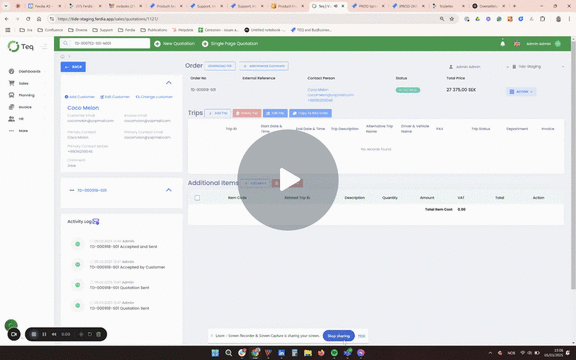The image size is (576, 360).
Task: Collapse the sidebar using the hamburger menu icon
Action: (x=44, y=47)
